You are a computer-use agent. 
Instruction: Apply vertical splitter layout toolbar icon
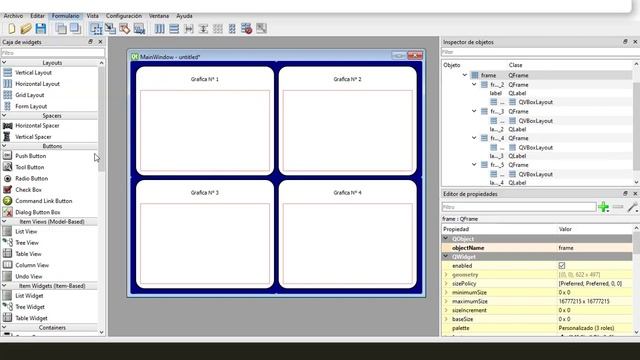(x=203, y=29)
